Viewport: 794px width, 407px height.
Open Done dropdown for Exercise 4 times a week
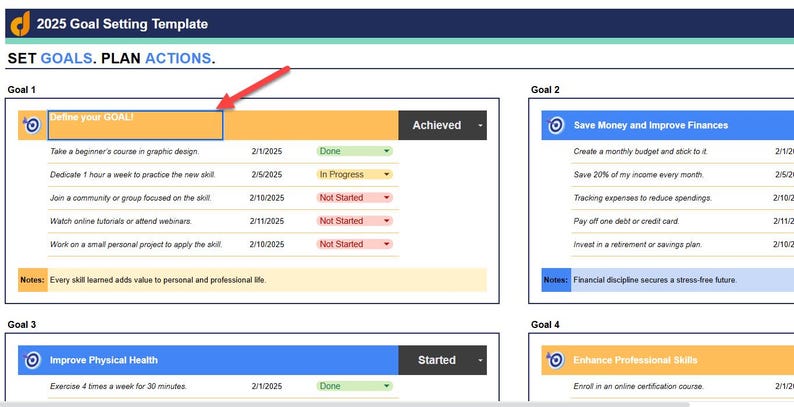(387, 386)
